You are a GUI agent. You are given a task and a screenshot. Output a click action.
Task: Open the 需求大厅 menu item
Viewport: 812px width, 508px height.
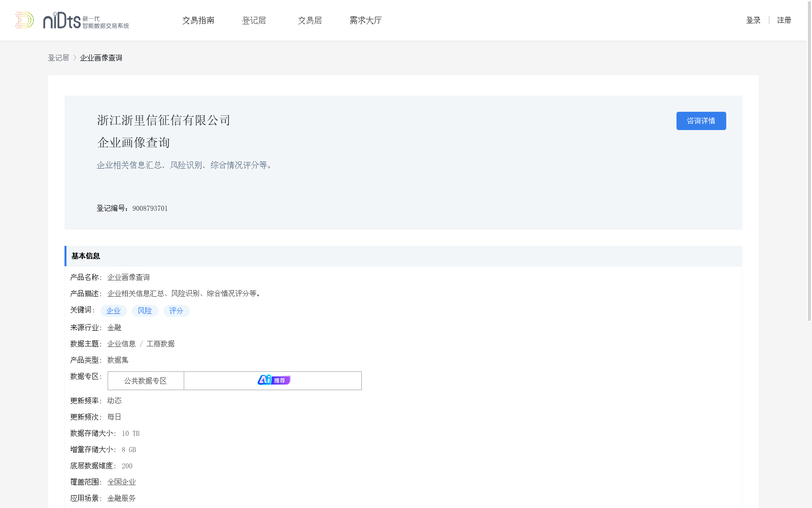tap(365, 20)
